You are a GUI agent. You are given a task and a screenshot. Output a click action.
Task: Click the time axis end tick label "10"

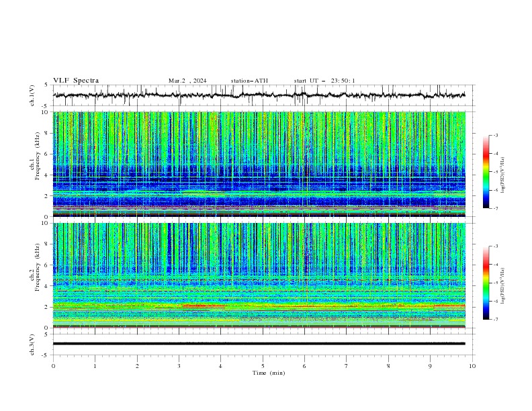coord(472,366)
